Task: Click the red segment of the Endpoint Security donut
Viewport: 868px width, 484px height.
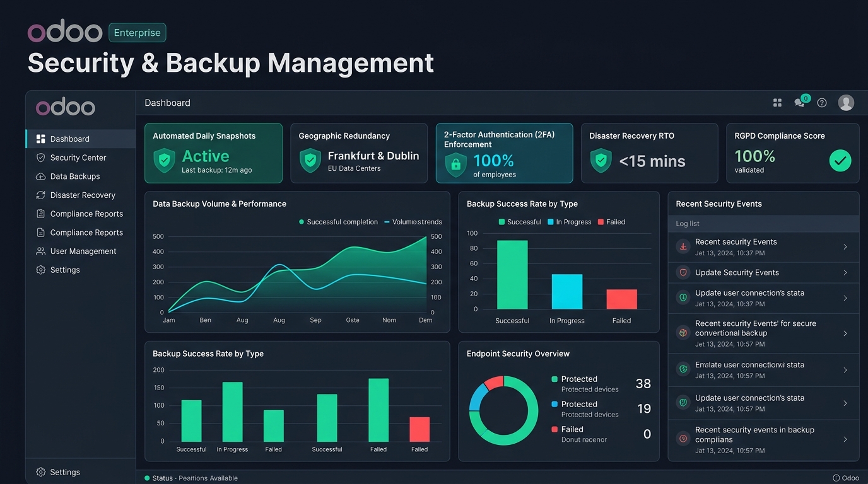Action: click(495, 382)
